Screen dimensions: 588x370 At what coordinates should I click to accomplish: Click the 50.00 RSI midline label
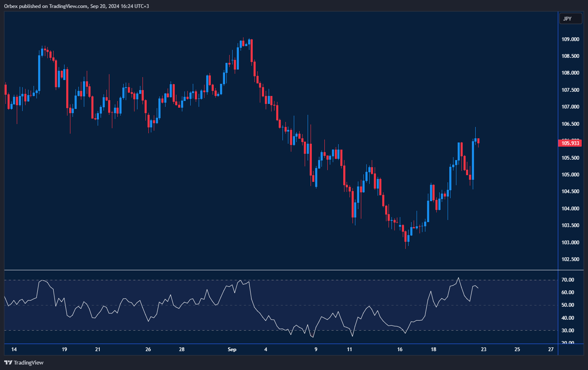point(567,305)
